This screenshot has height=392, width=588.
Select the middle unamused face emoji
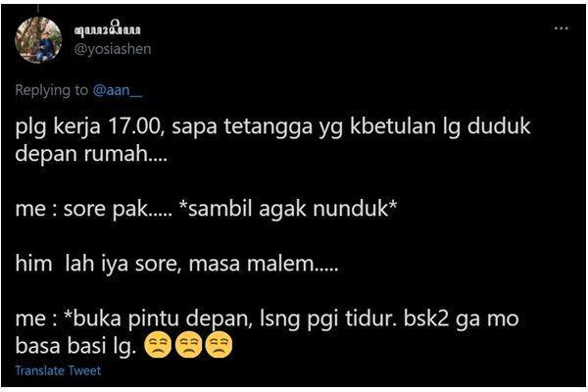pos(188,345)
